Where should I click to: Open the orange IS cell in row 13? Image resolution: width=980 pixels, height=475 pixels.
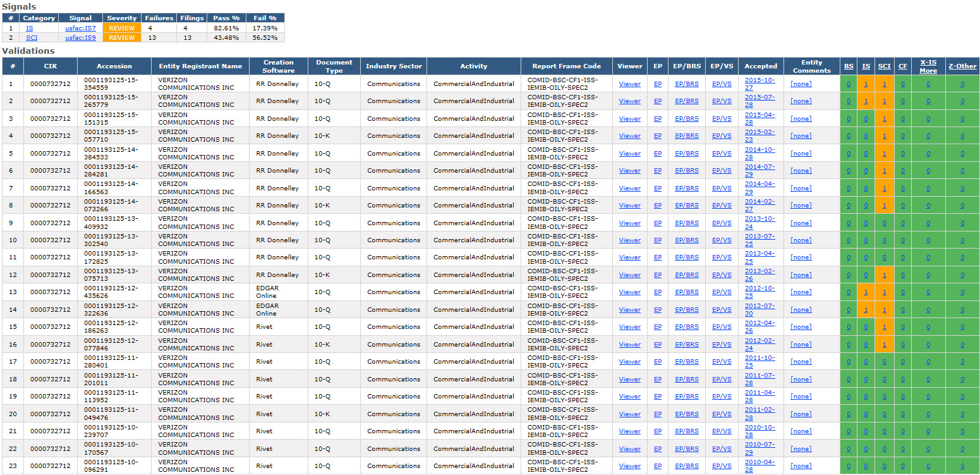pyautogui.click(x=866, y=292)
